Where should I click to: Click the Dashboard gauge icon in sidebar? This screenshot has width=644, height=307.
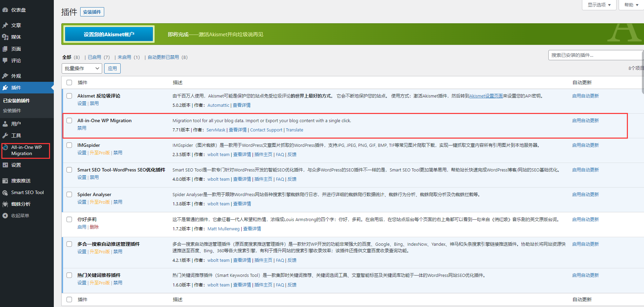click(x=5, y=10)
